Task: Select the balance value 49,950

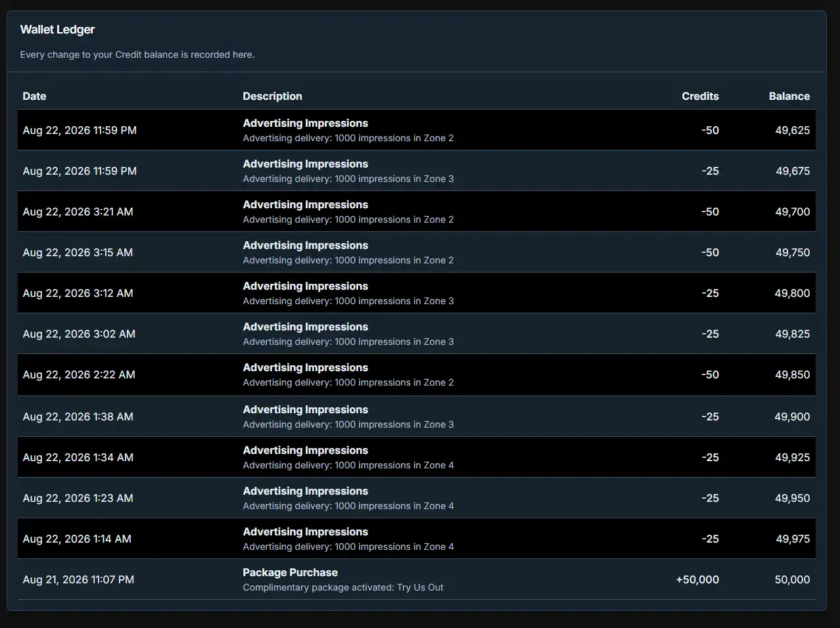Action: (x=792, y=498)
